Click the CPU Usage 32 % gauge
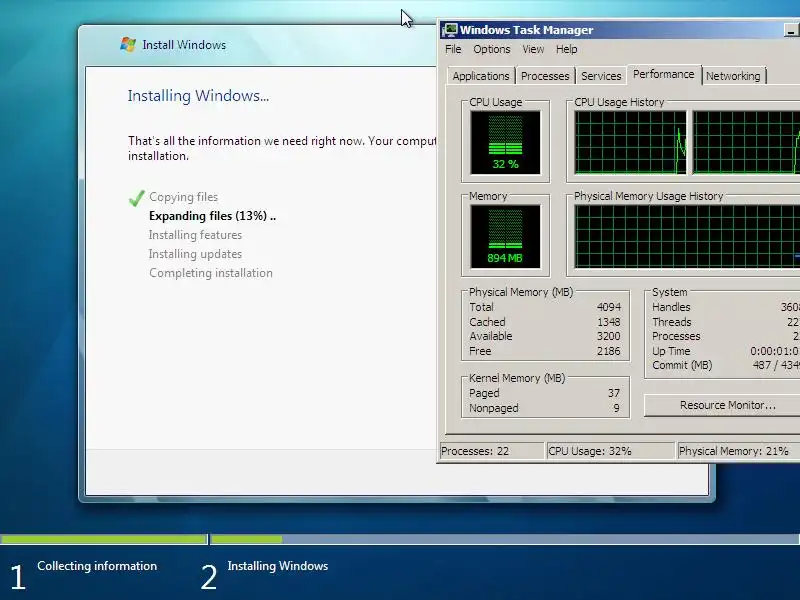The width and height of the screenshot is (800, 600). point(505,142)
